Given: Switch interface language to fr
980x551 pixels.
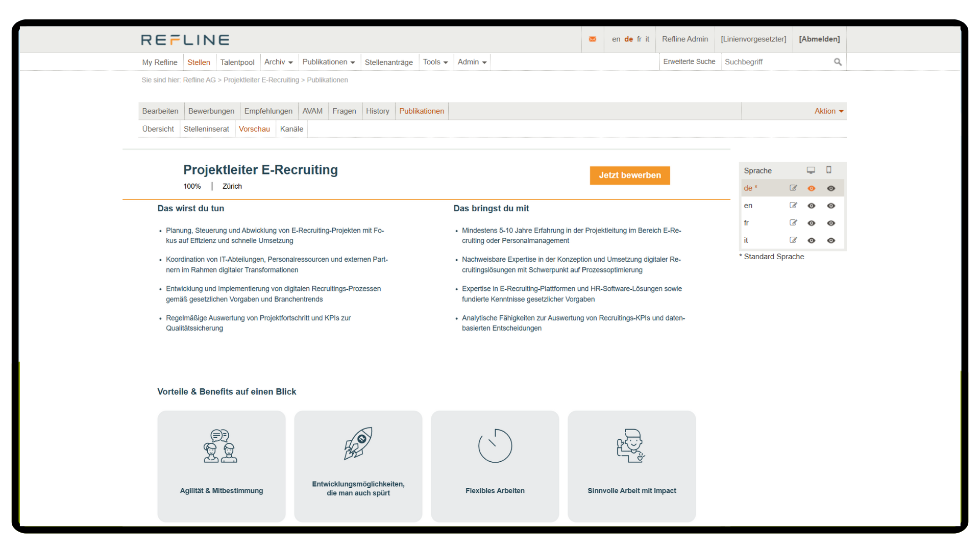Looking at the screenshot, I should pos(639,39).
